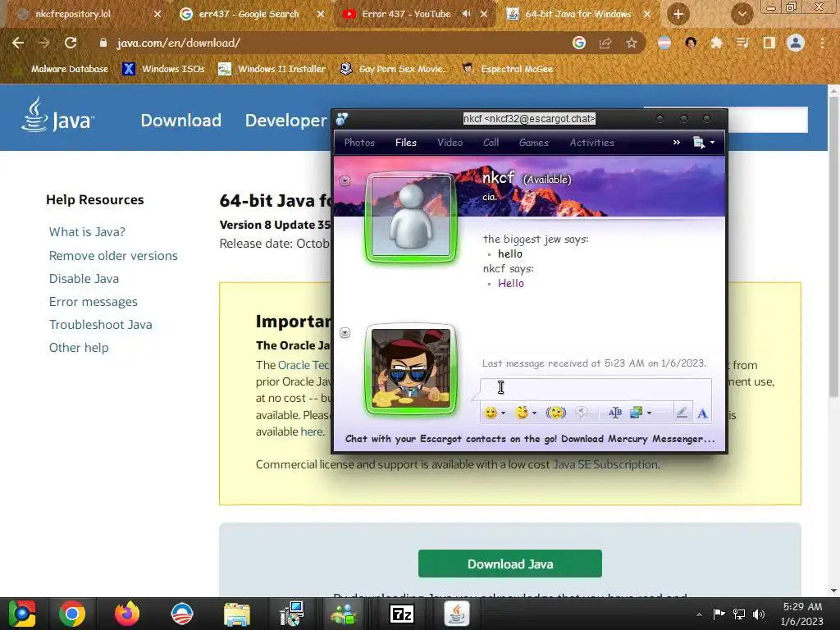Open the Espectral McGee bookmark

tap(507, 69)
